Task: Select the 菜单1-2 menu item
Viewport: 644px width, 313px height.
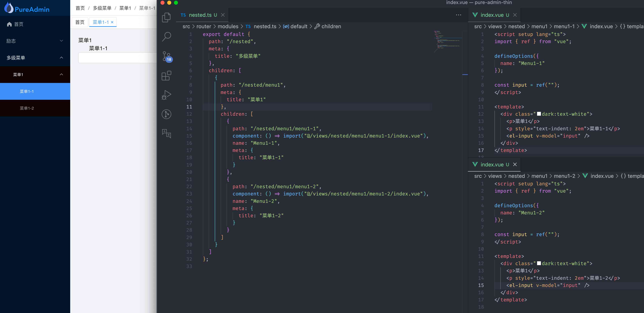Action: (x=27, y=108)
